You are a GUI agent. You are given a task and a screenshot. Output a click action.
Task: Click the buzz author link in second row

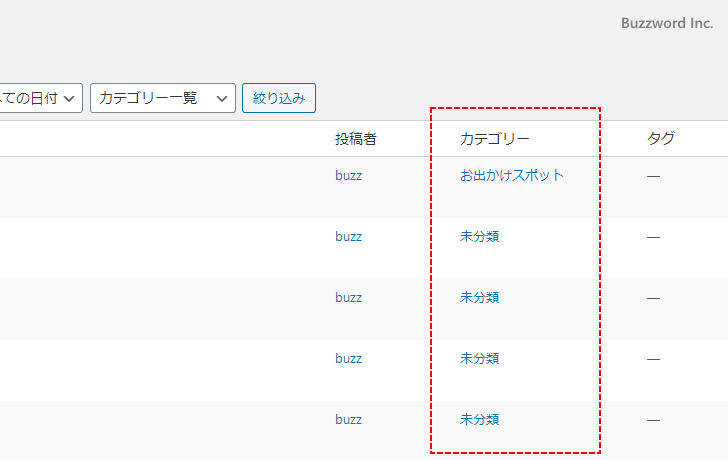[348, 236]
